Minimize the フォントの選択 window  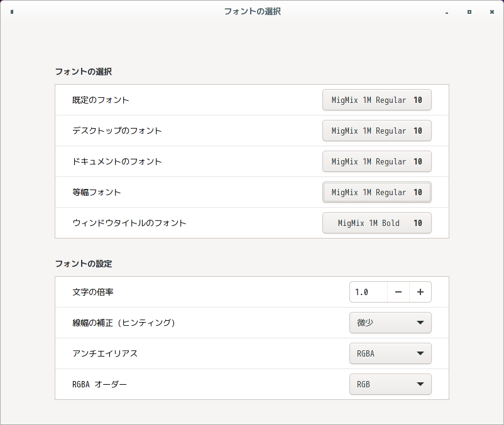tap(447, 12)
